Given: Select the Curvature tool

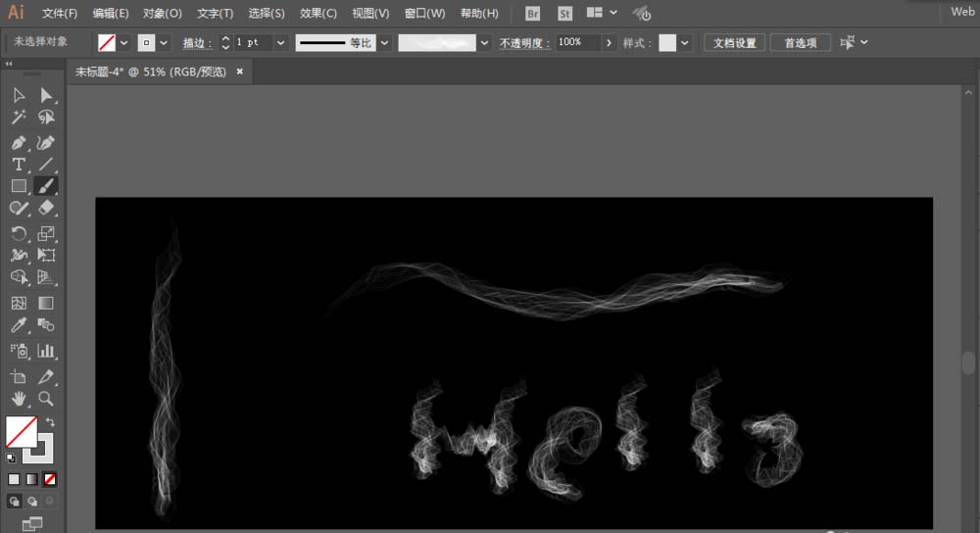Looking at the screenshot, I should coord(46,142).
